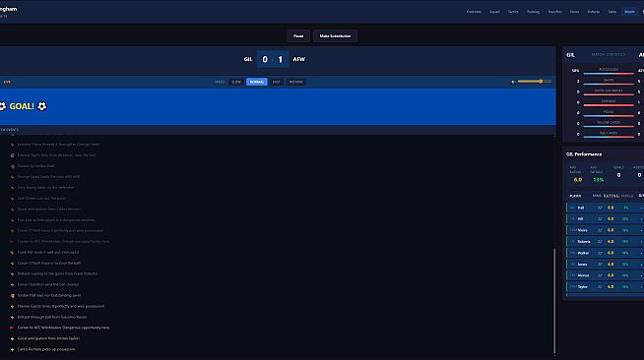Set match speed to Fast
644x360 pixels.
[277, 82]
